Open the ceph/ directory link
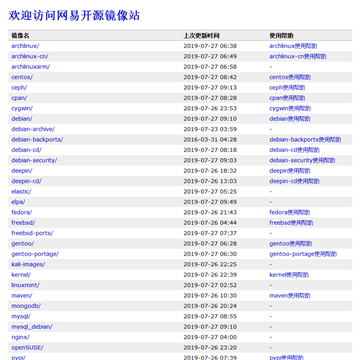This screenshot has width=360, height=360. 19,88
